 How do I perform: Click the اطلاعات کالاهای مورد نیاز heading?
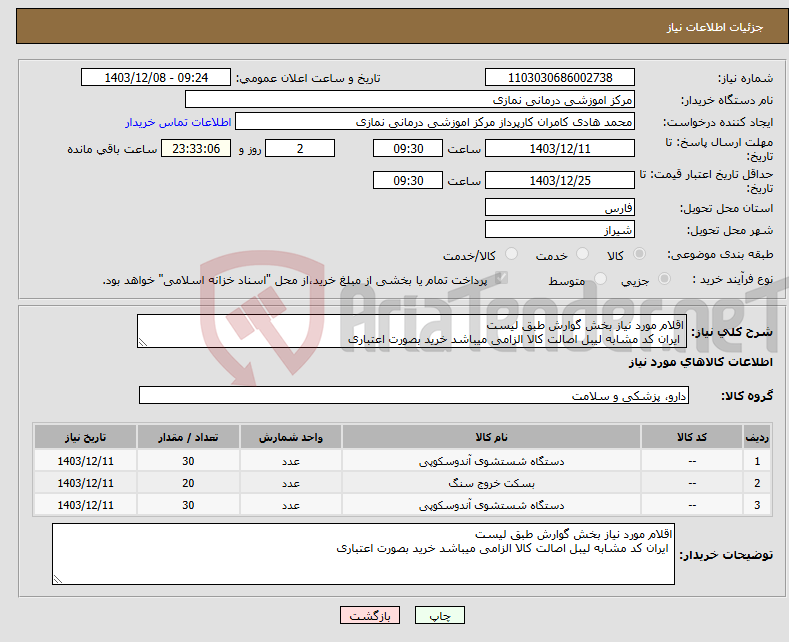point(700,362)
